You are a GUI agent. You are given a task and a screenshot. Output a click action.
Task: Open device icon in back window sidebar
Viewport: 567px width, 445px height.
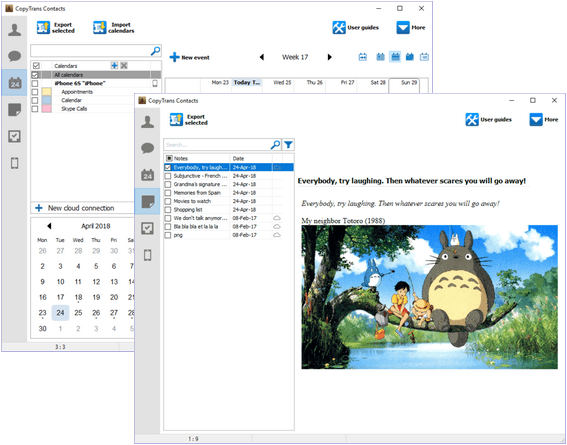coord(14,163)
